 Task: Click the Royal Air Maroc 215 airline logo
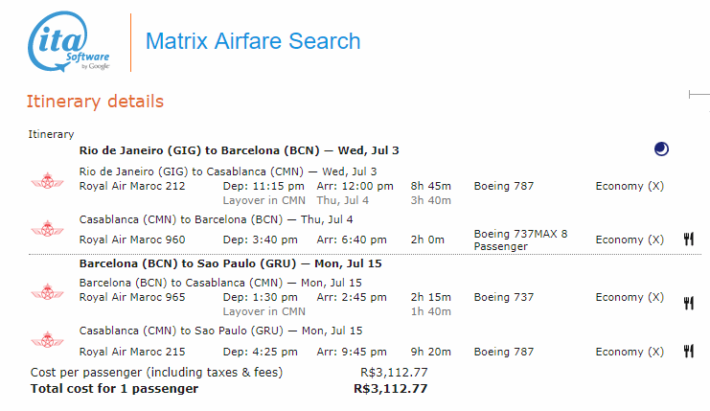pos(48,340)
